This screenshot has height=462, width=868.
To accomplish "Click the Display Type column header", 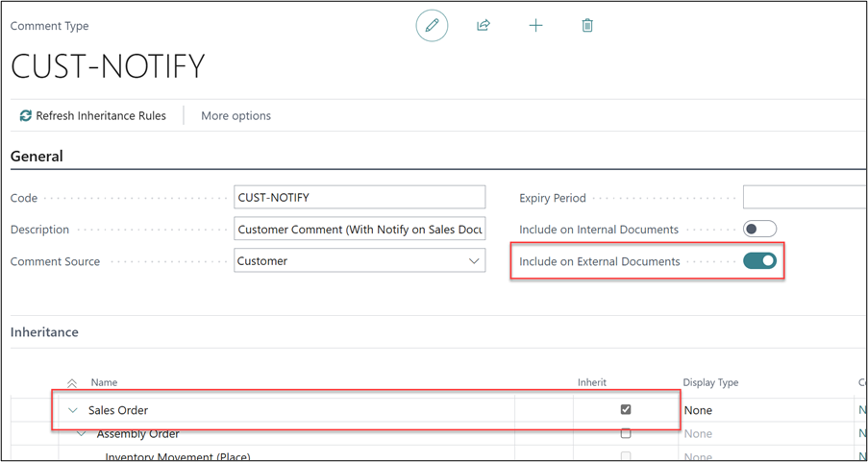I will (x=710, y=383).
